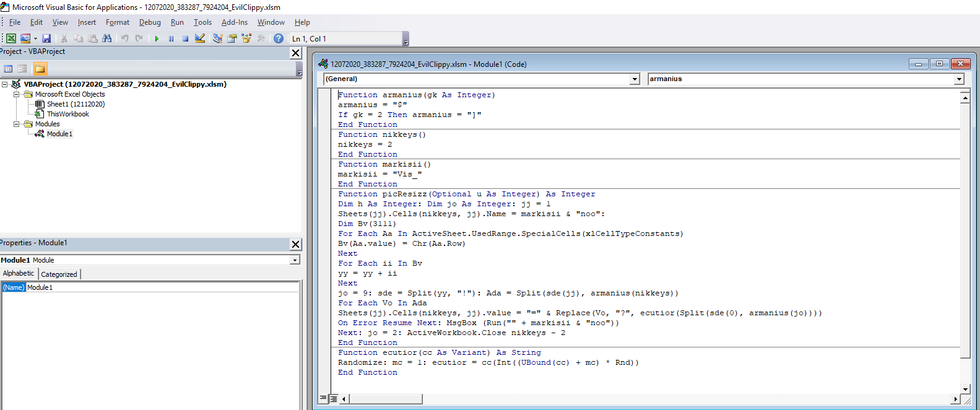Open the armanius procedure dropdown
Image resolution: width=980 pixels, height=410 pixels.
click(x=959, y=79)
